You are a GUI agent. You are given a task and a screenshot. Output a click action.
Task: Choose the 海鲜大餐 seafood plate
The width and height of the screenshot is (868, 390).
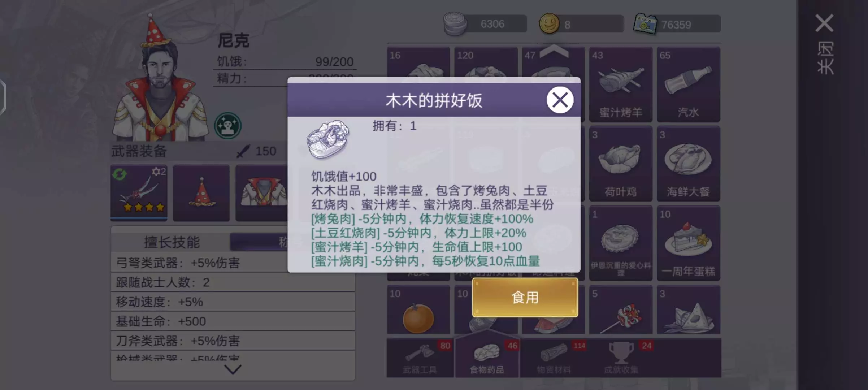[x=688, y=164]
